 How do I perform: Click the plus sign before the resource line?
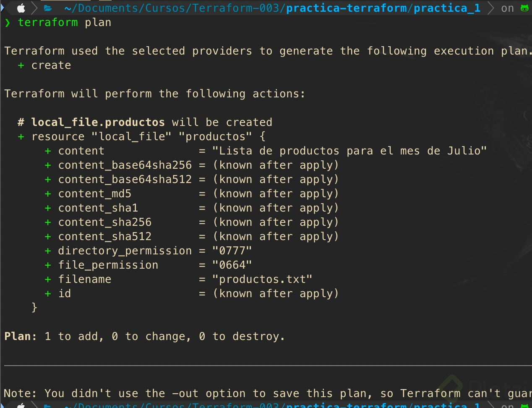(21, 137)
